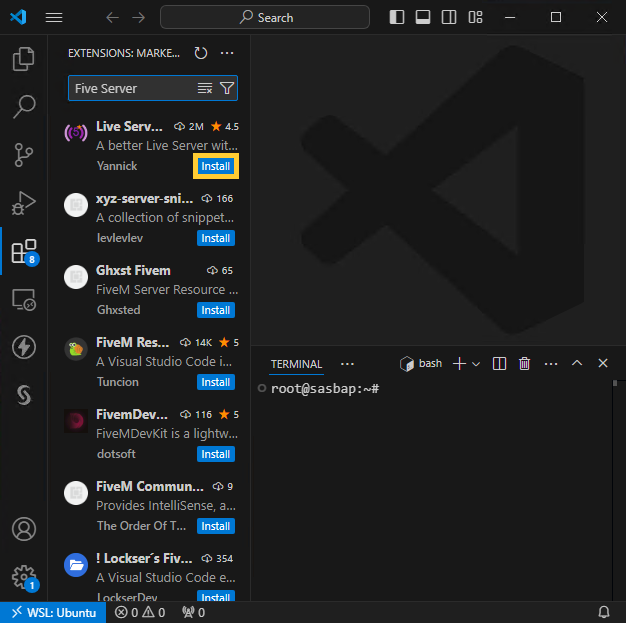This screenshot has width=626, height=623.
Task: Click the VS Code logo in title bar
Action: (18, 17)
